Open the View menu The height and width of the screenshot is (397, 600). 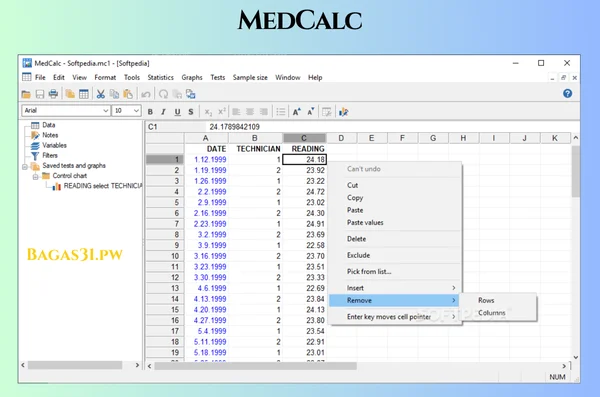(80, 77)
